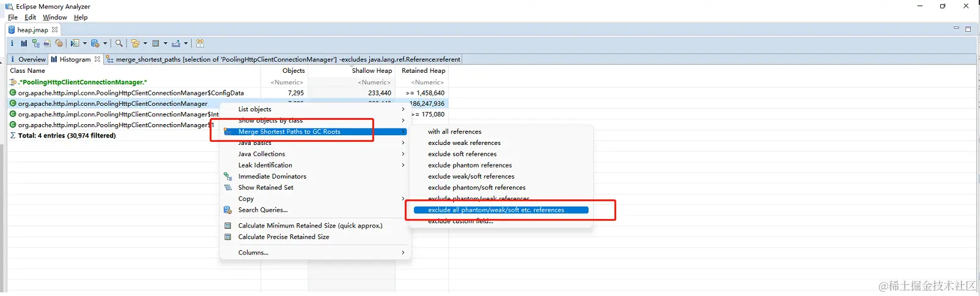The height and width of the screenshot is (296, 980).
Task: Click the Eclipse Memory Analyzer title icon
Action: pos(9,6)
